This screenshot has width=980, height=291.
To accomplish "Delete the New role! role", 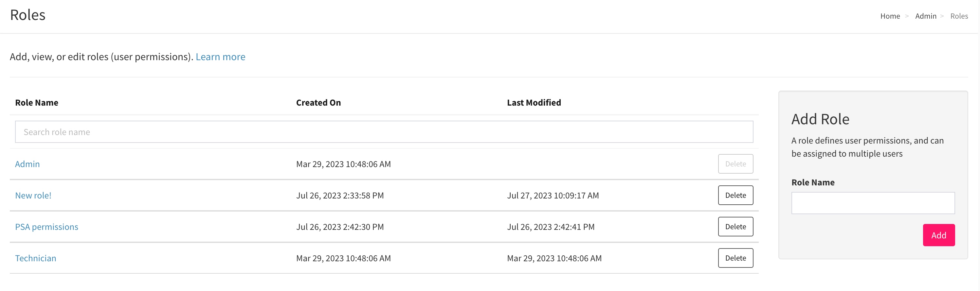I will [x=735, y=195].
